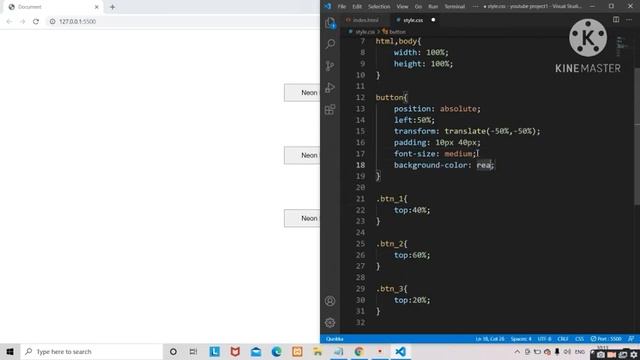Open the Run and Debug view
This screenshot has height=360, width=640.
point(330,88)
